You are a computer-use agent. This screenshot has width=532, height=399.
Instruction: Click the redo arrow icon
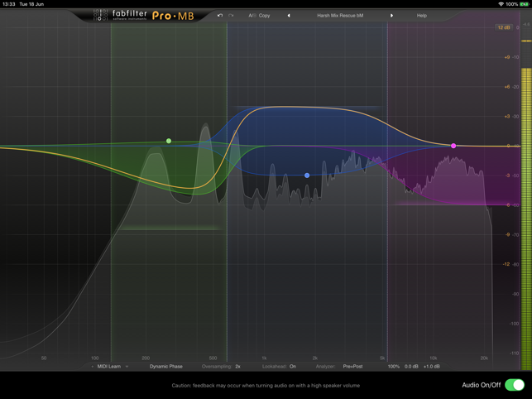pos(231,15)
